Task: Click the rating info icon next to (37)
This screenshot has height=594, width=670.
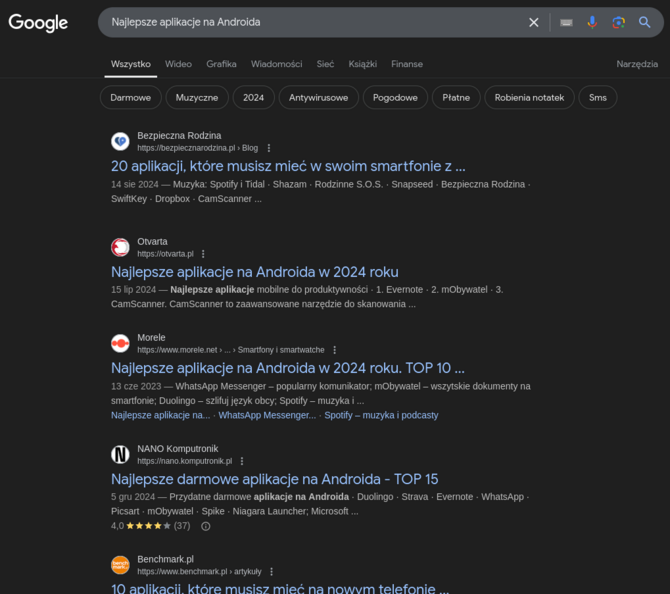Action: tap(206, 526)
